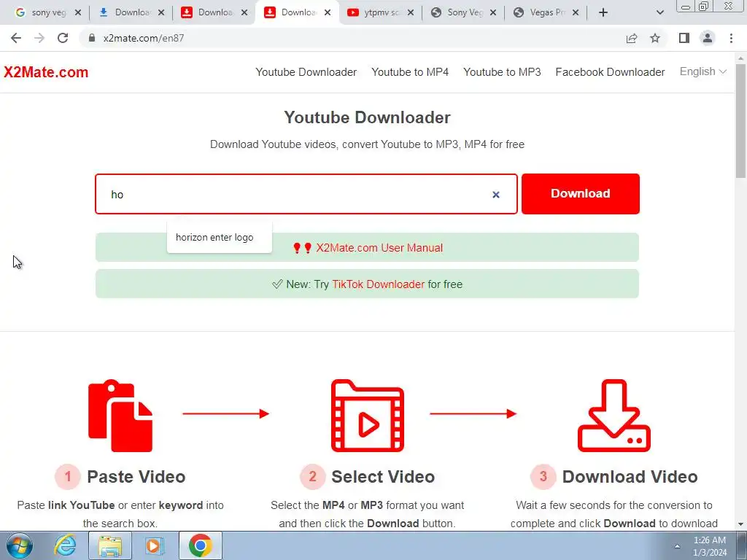Open the Chrome side panel
The width and height of the screenshot is (747, 560).
point(684,38)
